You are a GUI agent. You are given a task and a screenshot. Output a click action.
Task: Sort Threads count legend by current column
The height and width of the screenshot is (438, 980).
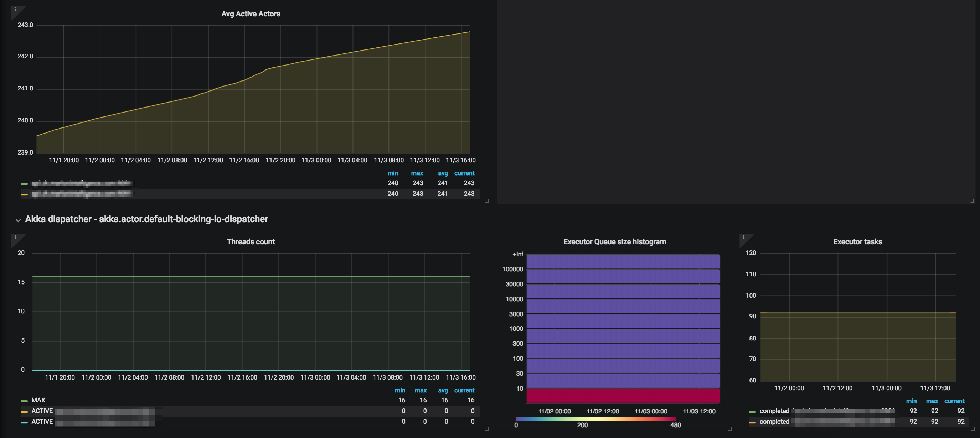tap(464, 390)
